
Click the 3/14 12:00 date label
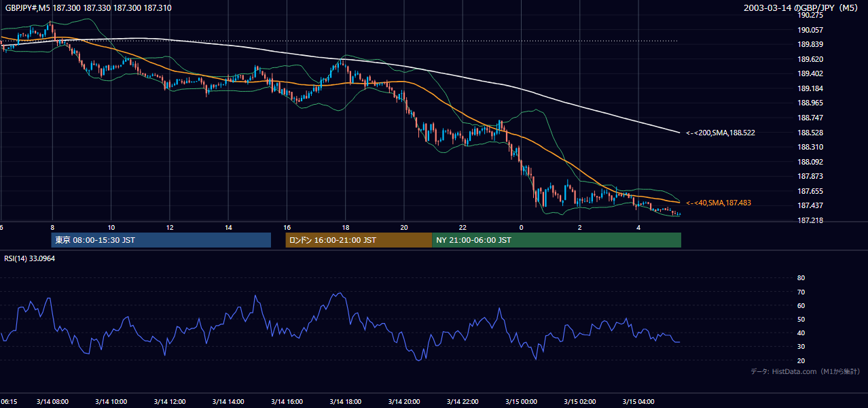pos(169,401)
